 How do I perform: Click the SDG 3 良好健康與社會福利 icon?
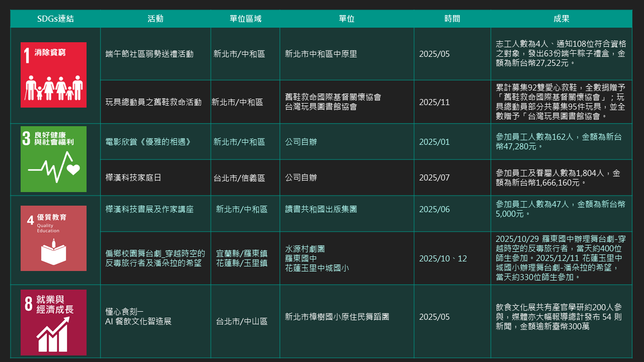click(x=53, y=159)
